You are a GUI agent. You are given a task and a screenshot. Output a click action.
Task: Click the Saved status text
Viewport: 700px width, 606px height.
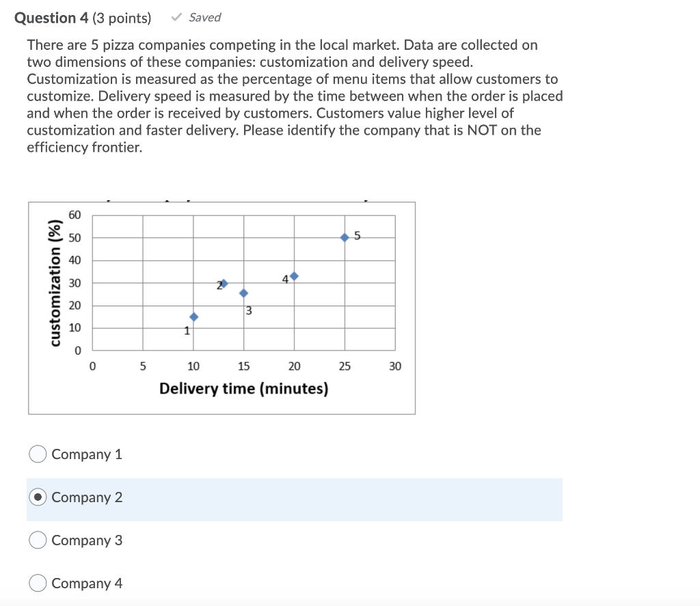pyautogui.click(x=204, y=17)
